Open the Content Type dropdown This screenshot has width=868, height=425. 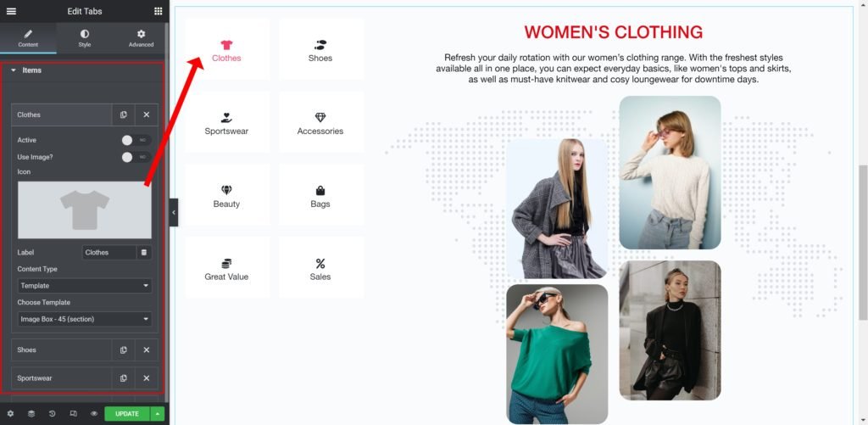(85, 286)
